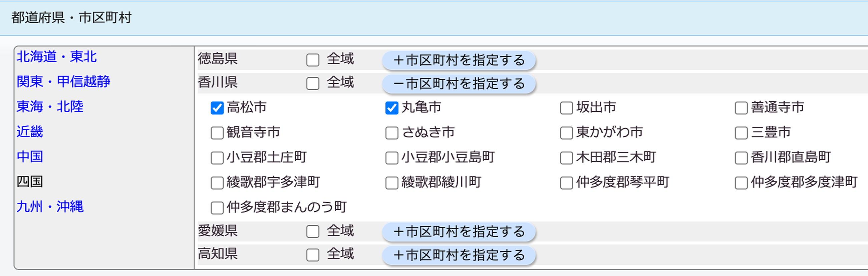The image size is (868, 276).
Task: Check 全域 for 香川県
Action: point(313,83)
